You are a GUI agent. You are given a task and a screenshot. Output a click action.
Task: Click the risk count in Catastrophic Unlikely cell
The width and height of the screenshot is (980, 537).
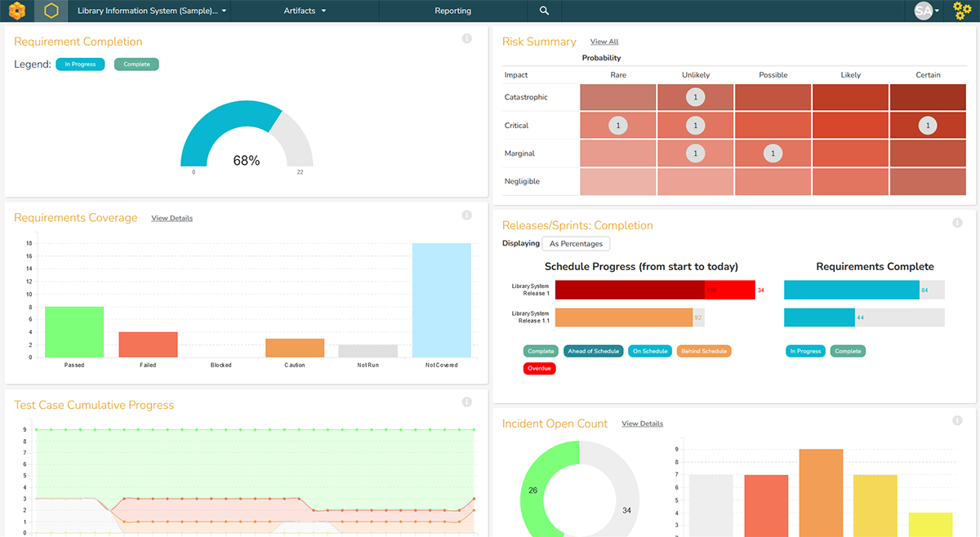[695, 97]
